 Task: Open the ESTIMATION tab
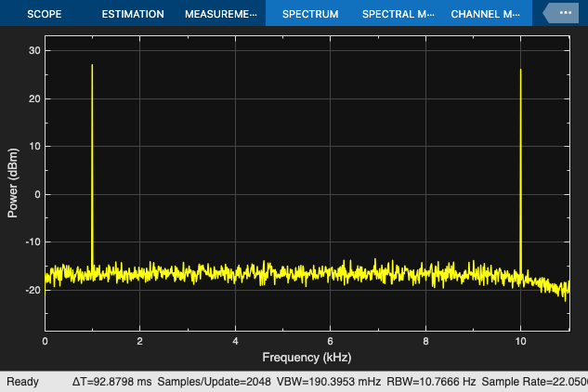click(133, 14)
